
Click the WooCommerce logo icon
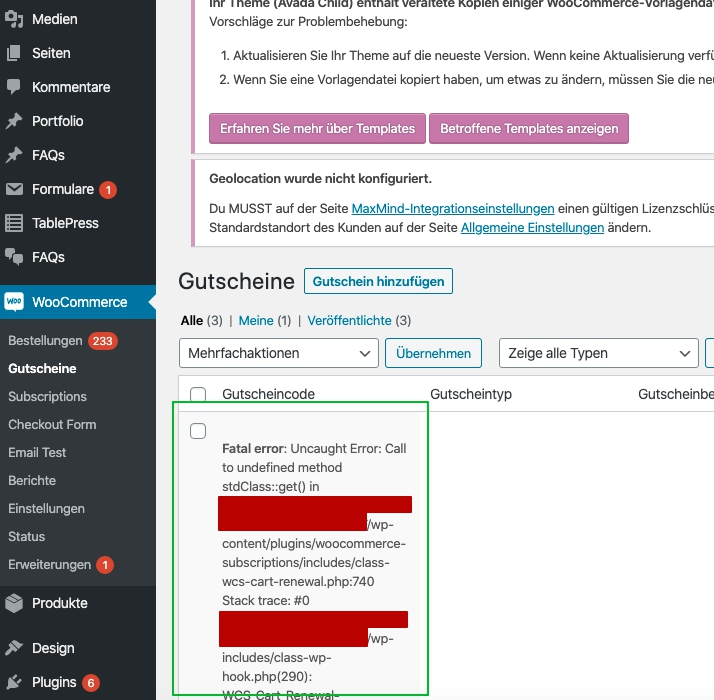(14, 301)
